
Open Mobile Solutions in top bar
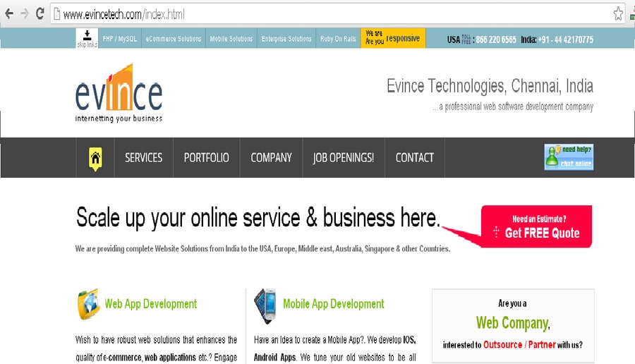click(x=231, y=39)
